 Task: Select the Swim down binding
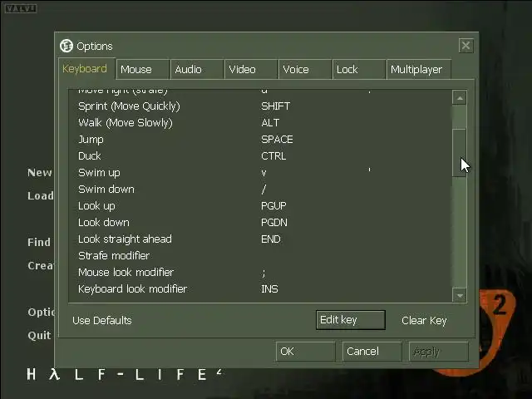[260, 190]
